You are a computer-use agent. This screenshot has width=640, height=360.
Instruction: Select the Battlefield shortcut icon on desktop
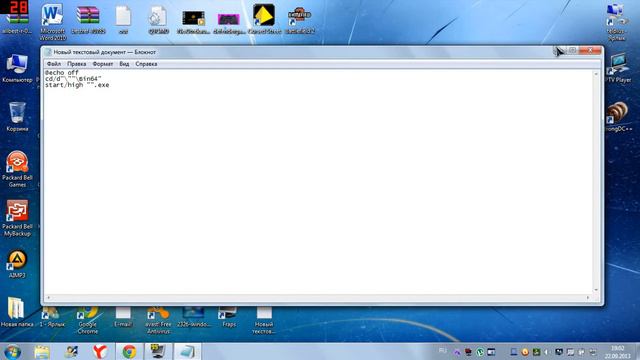click(299, 19)
